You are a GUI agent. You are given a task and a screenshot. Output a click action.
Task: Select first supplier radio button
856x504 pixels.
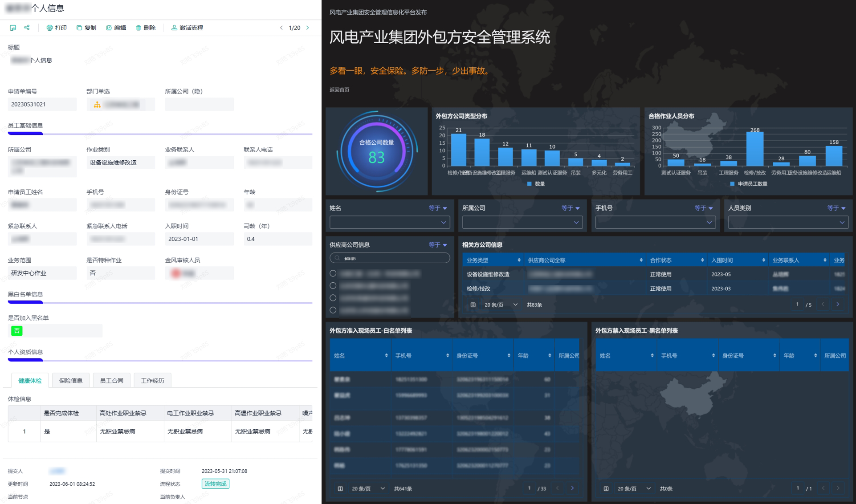333,273
